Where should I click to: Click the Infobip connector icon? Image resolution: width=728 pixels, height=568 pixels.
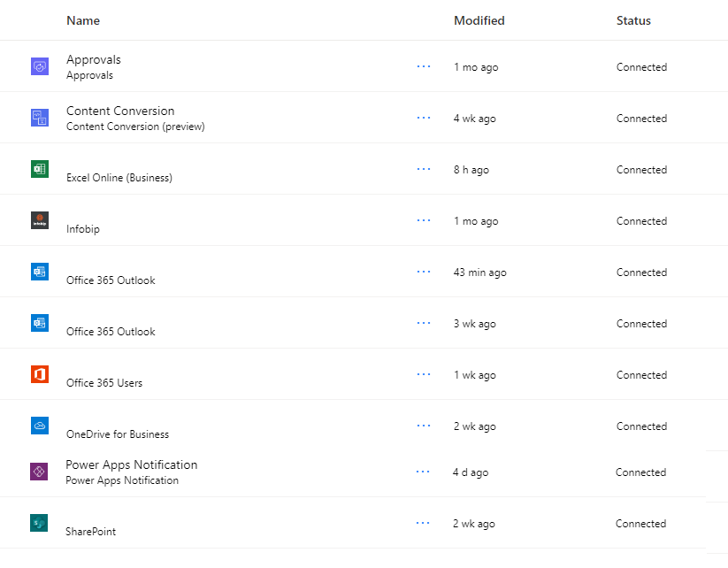(x=39, y=220)
